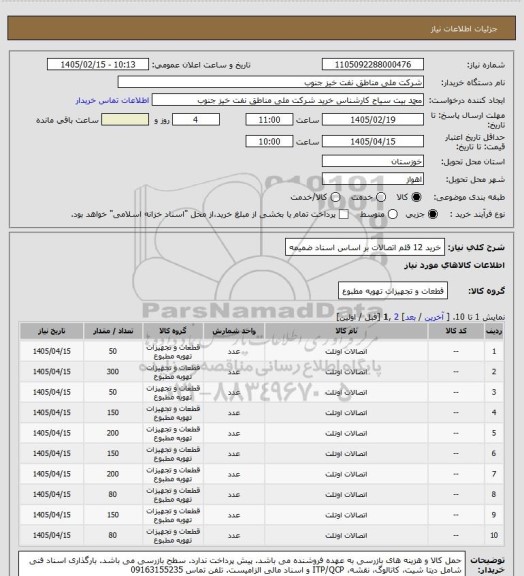Click the تاریخ نیاز column header

point(51,331)
